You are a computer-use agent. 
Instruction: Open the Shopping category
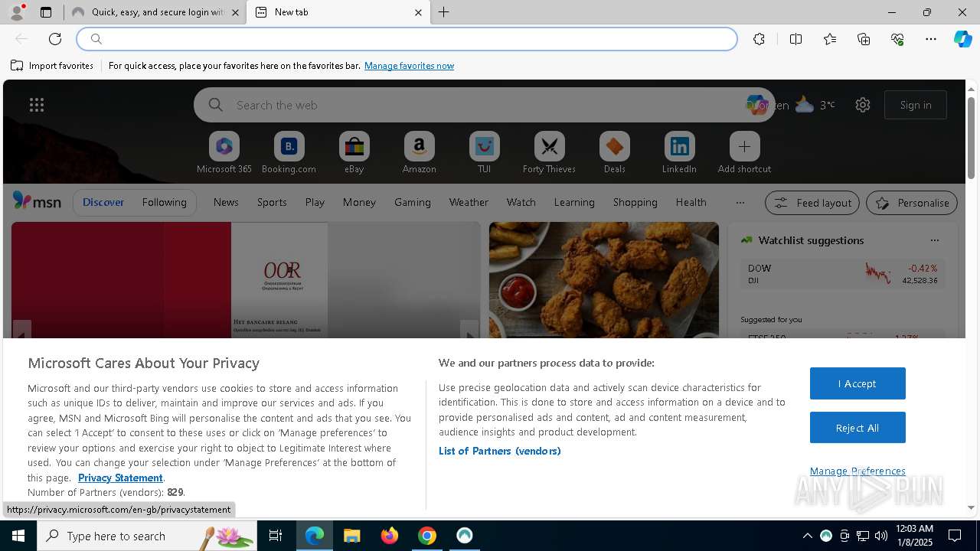click(x=635, y=202)
